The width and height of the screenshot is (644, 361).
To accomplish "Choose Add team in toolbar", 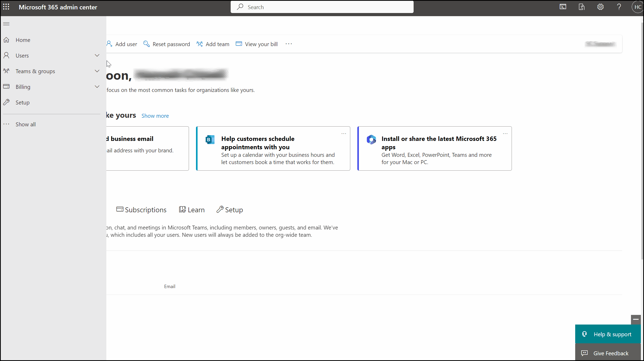I will [x=213, y=44].
